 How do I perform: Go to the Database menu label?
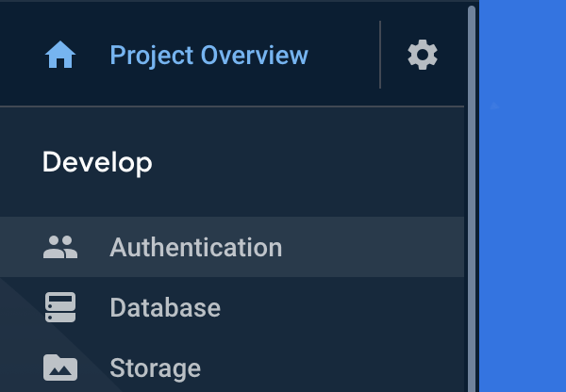point(165,308)
